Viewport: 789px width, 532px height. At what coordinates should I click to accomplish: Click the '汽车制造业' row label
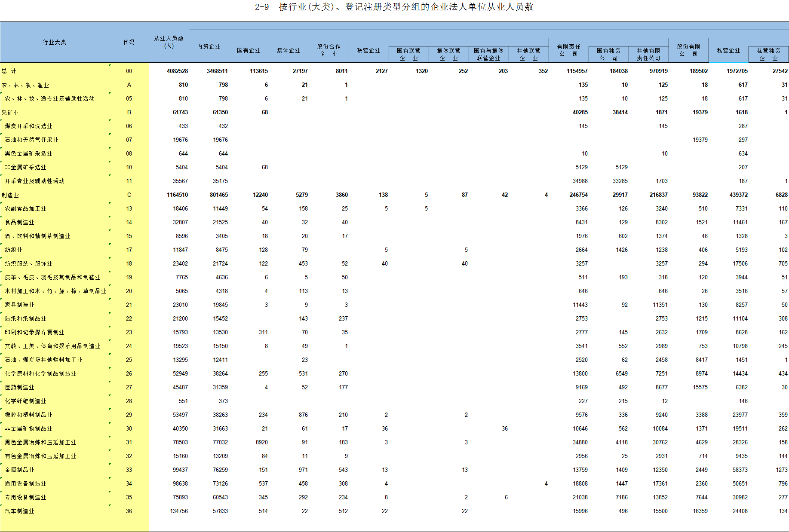point(19,511)
